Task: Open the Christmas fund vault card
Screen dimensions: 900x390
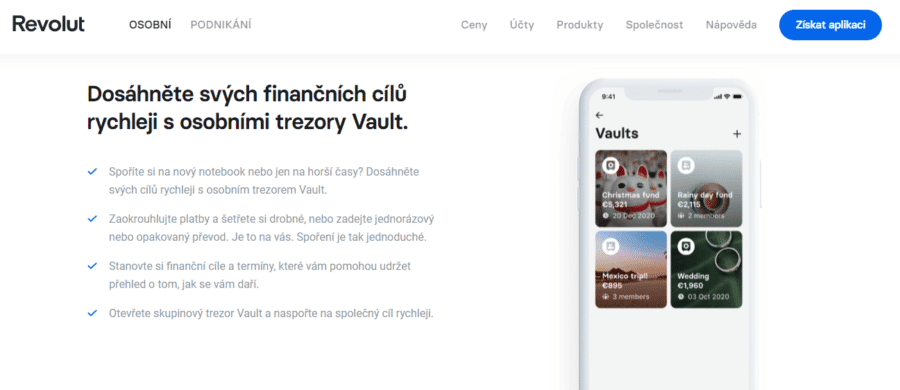Action: (631, 188)
